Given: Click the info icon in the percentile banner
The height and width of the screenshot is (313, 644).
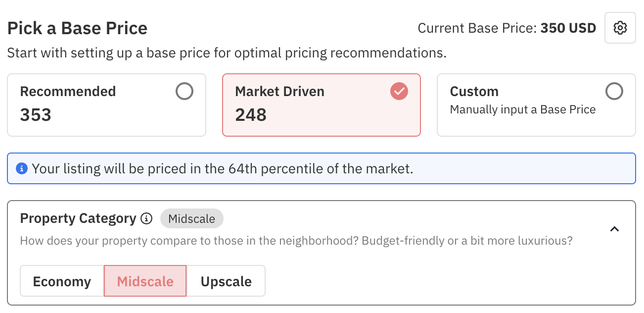Looking at the screenshot, I should coord(21,169).
